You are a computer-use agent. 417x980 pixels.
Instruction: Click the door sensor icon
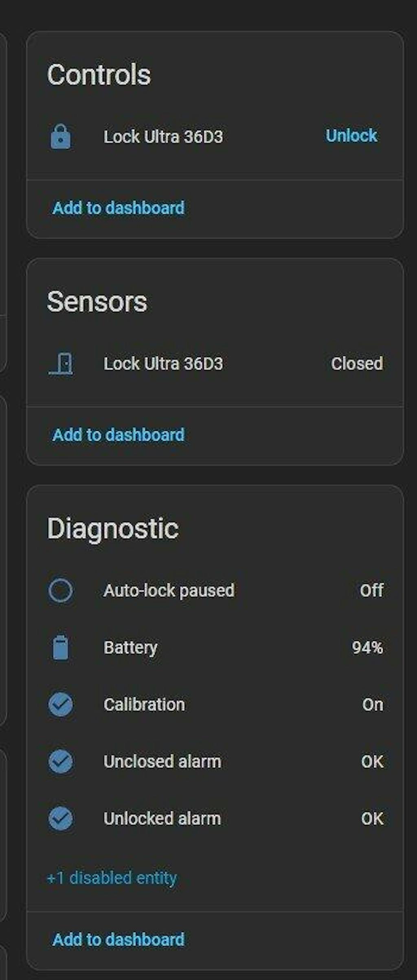61,364
